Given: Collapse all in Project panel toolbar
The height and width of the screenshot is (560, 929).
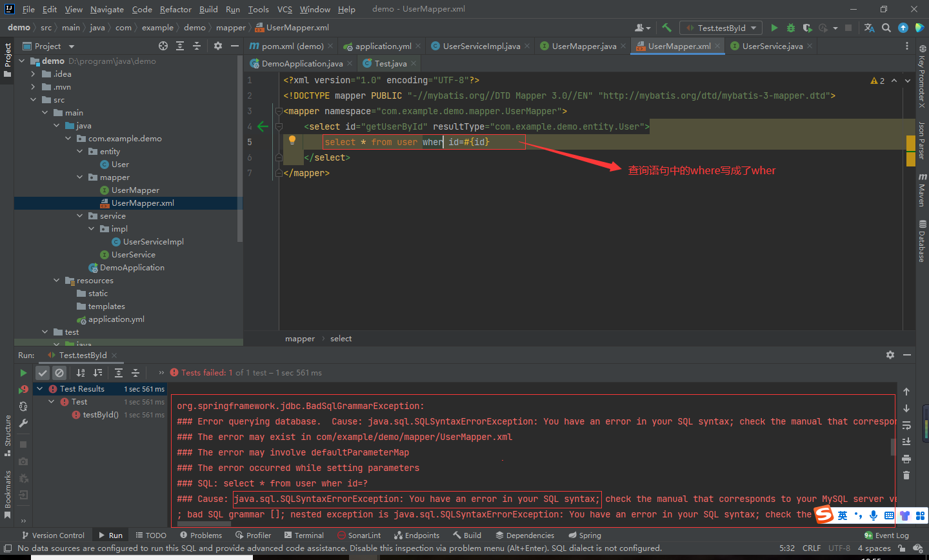Looking at the screenshot, I should point(197,46).
